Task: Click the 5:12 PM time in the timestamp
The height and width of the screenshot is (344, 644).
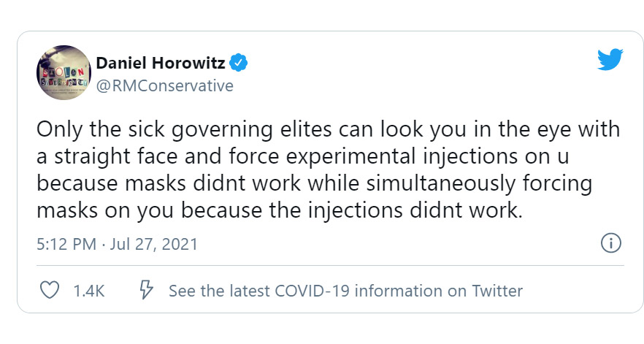Action: (66, 243)
